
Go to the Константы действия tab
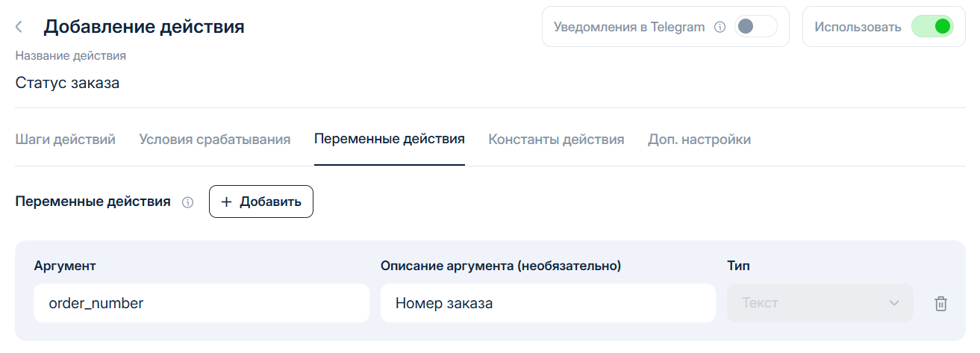point(556,140)
